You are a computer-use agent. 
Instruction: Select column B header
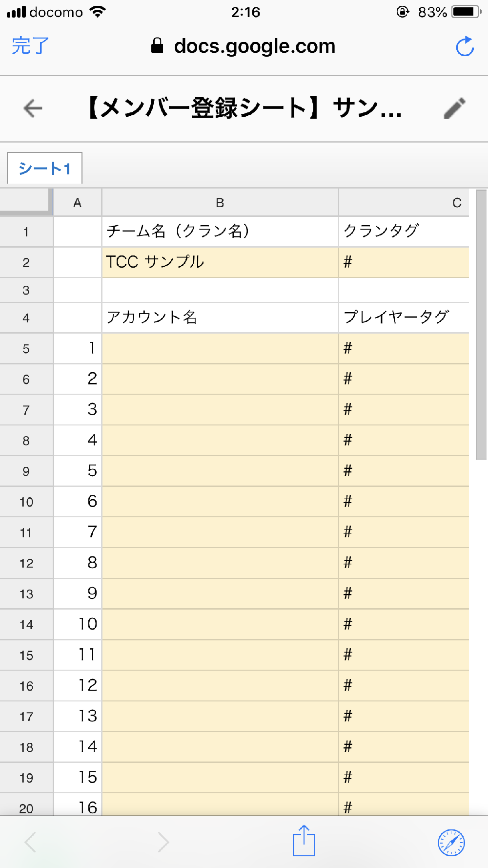(220, 203)
